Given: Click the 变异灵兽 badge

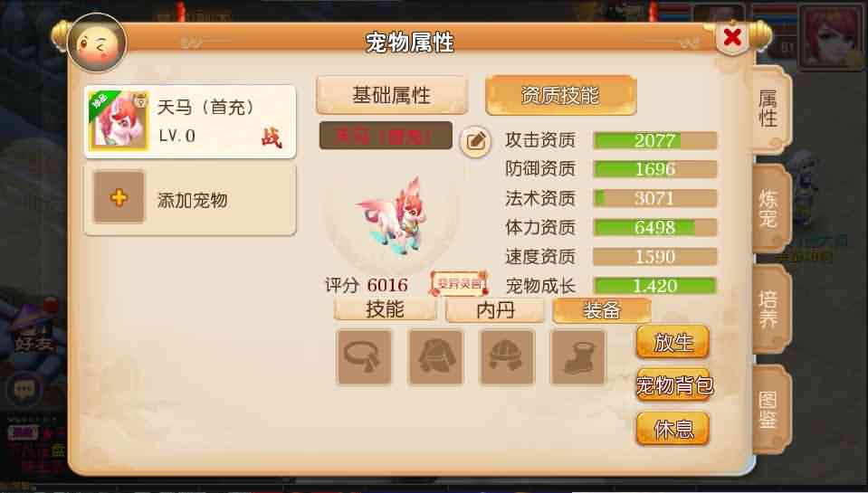Looking at the screenshot, I should click(x=459, y=284).
